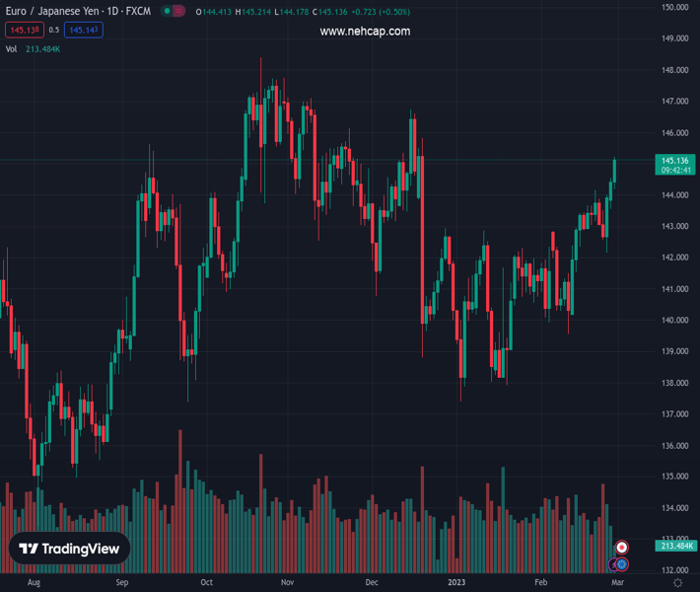Click the purple lightning event marker

(612, 564)
